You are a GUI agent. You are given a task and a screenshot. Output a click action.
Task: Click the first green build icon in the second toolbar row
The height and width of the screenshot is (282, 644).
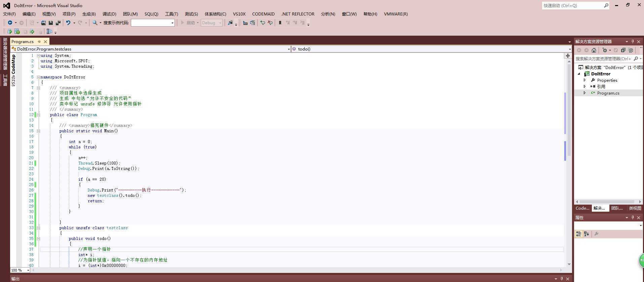pyautogui.click(x=10, y=31)
